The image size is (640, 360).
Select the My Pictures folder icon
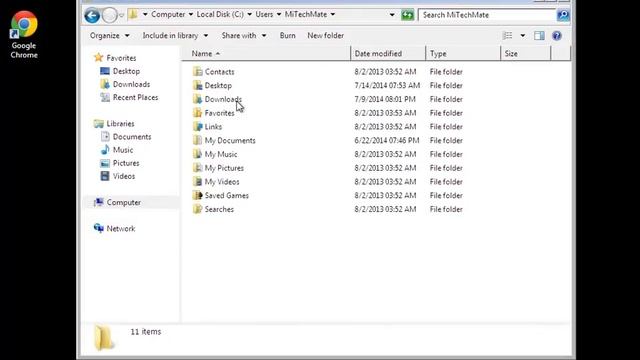tap(198, 168)
